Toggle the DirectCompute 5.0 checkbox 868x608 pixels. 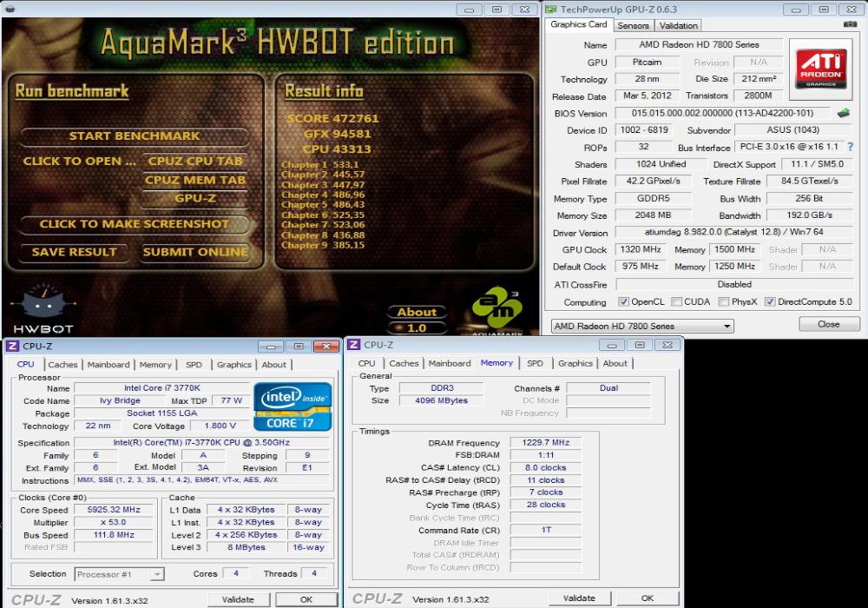(x=770, y=301)
